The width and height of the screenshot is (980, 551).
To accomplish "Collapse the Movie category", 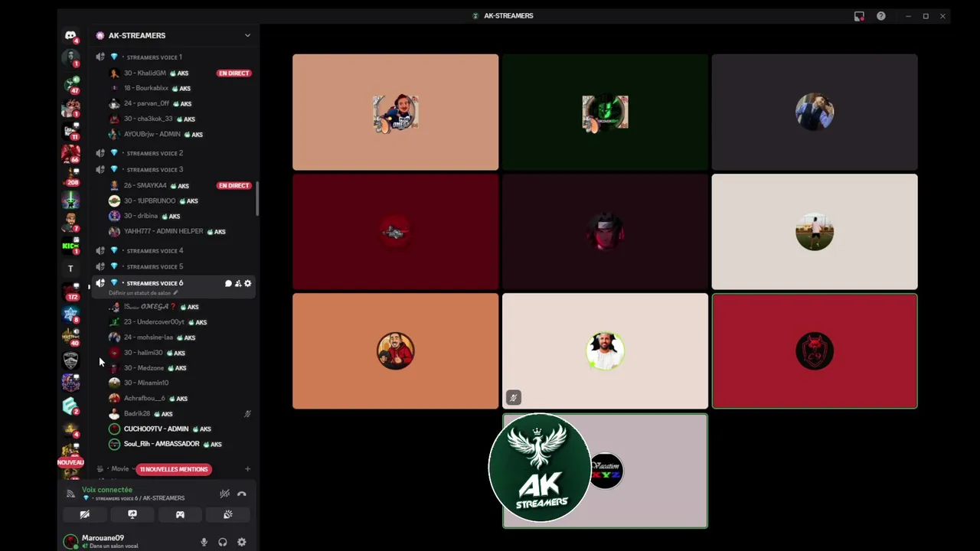I will [x=120, y=468].
